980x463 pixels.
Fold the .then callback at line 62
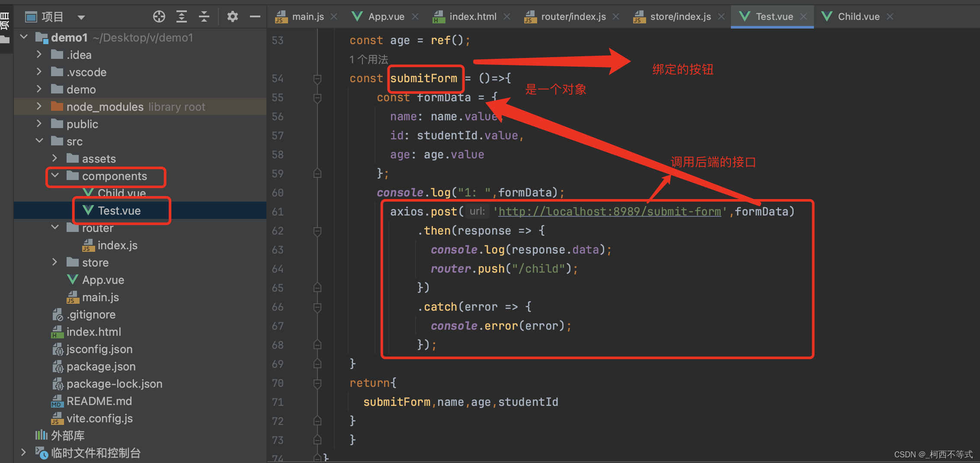pyautogui.click(x=317, y=231)
